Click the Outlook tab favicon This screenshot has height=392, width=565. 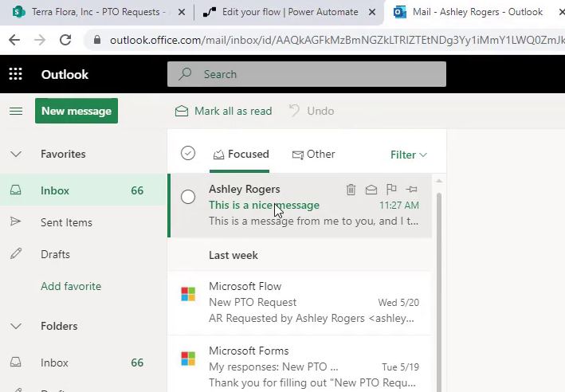click(400, 12)
